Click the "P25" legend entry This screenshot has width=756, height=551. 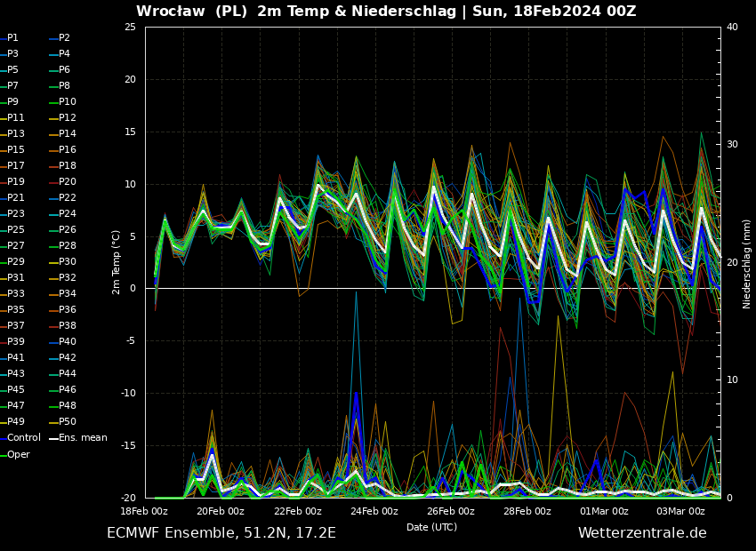12,230
